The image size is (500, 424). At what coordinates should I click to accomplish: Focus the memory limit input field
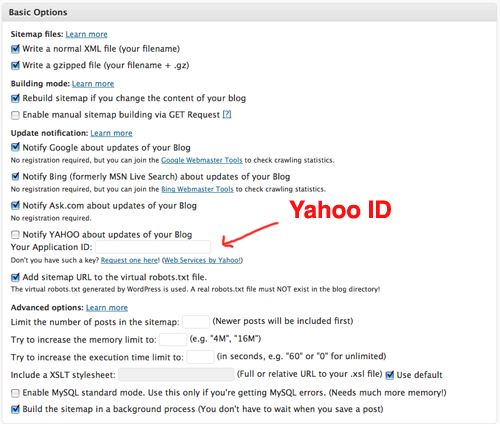click(x=173, y=340)
